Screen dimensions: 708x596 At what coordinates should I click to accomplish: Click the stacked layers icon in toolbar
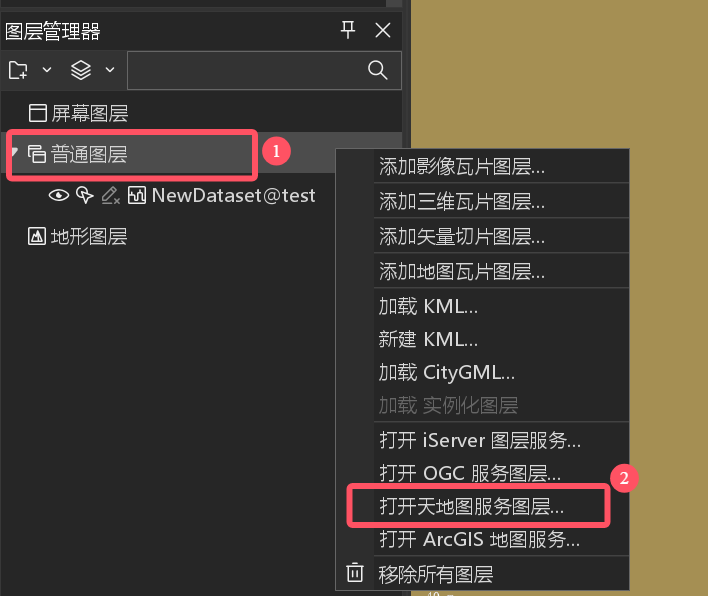[81, 70]
